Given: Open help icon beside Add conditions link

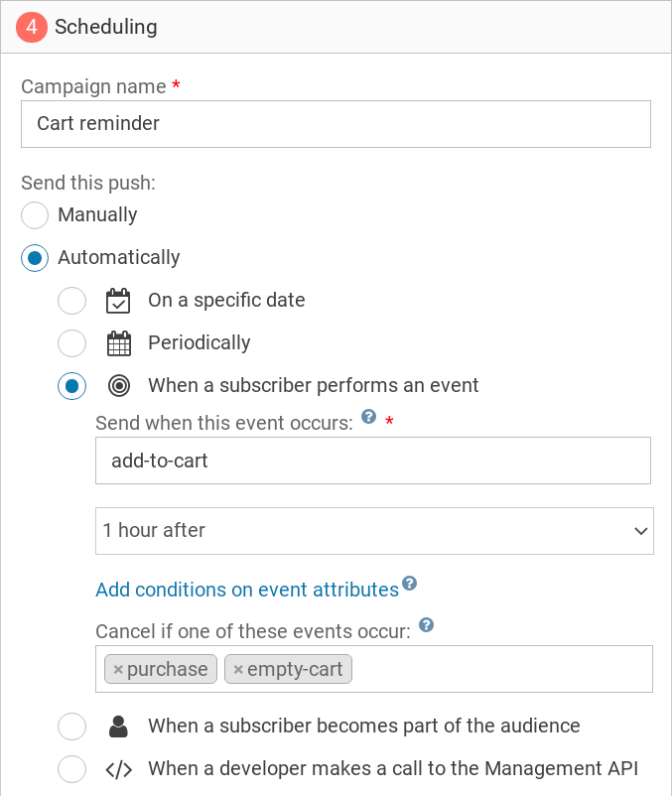Looking at the screenshot, I should (409, 584).
